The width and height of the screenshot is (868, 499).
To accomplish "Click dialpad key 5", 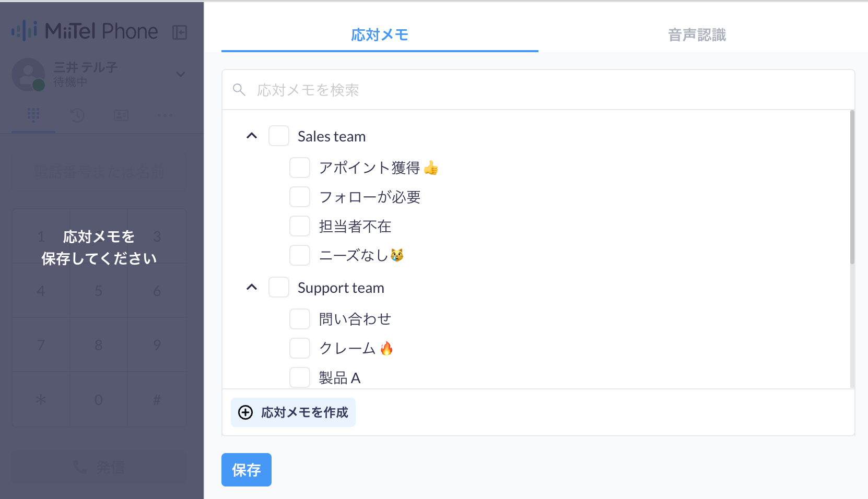I will tap(99, 291).
